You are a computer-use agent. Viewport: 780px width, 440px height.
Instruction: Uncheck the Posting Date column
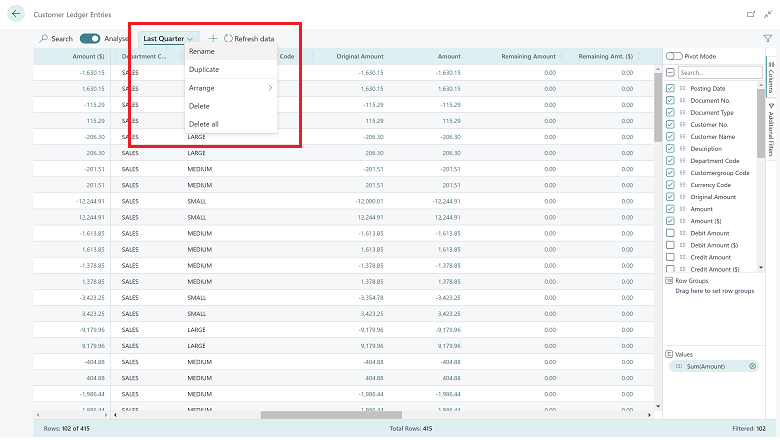click(x=670, y=88)
